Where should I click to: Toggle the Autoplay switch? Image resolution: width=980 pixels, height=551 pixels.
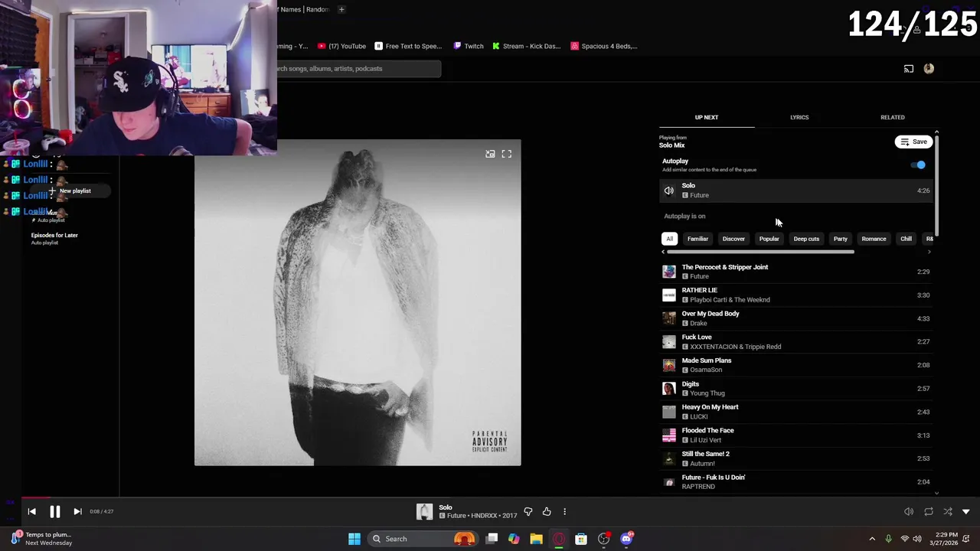coord(918,165)
